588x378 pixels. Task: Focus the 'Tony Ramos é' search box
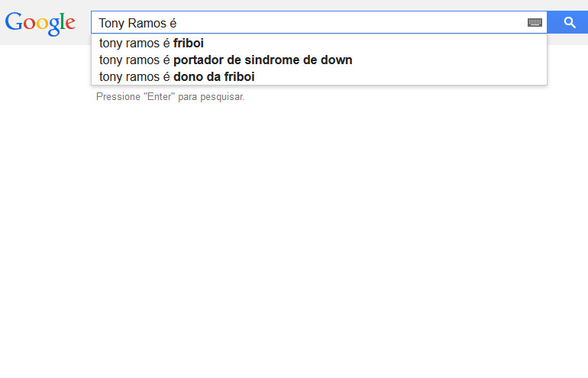click(x=309, y=22)
